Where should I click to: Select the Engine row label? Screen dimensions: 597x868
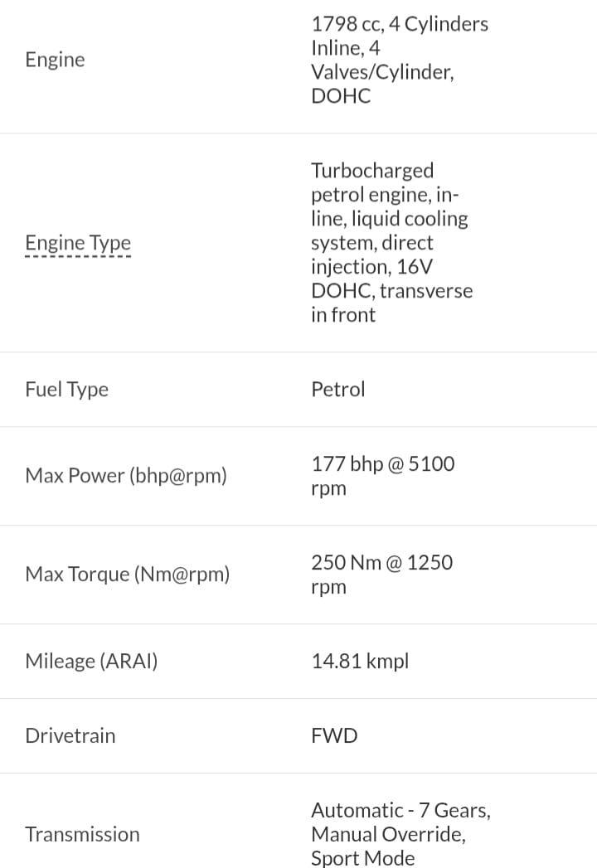point(55,60)
